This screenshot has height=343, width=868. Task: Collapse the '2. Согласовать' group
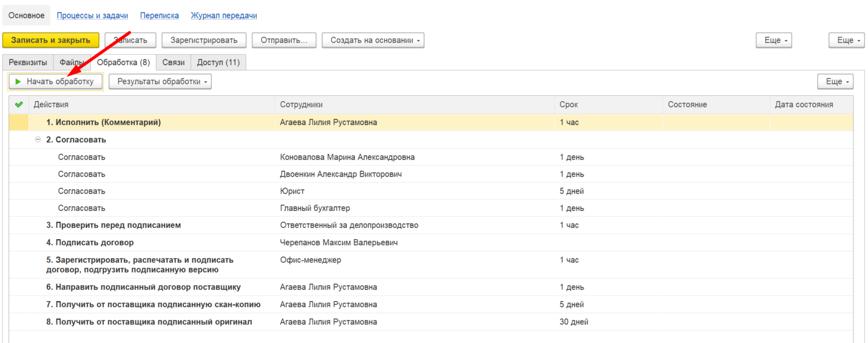click(38, 140)
